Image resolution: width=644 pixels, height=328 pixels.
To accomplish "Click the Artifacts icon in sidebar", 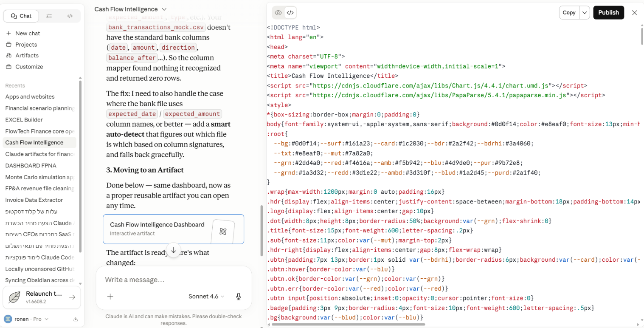I will pyautogui.click(x=8, y=55).
